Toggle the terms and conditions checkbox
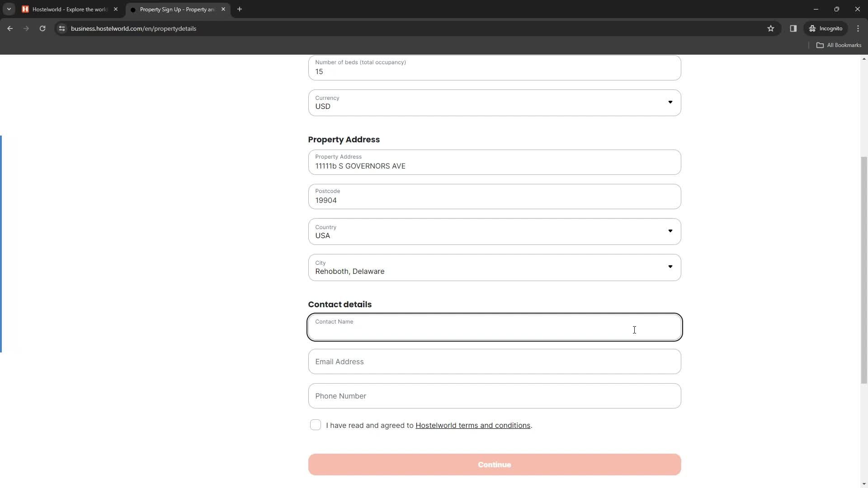Viewport: 868px width, 488px height. click(316, 426)
